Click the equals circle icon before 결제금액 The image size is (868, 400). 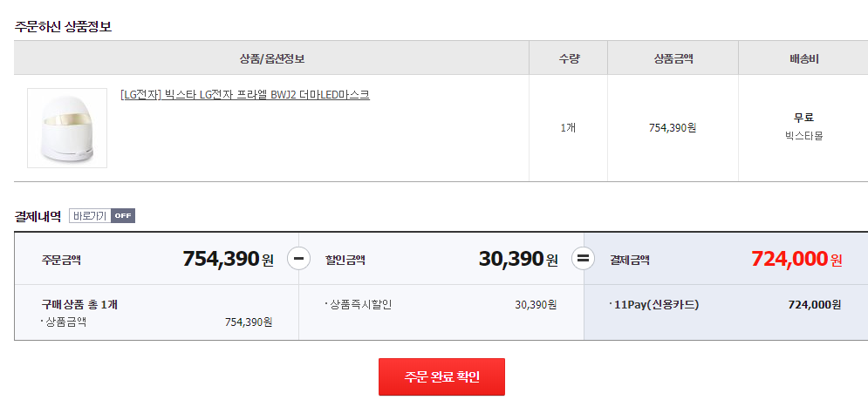(584, 259)
